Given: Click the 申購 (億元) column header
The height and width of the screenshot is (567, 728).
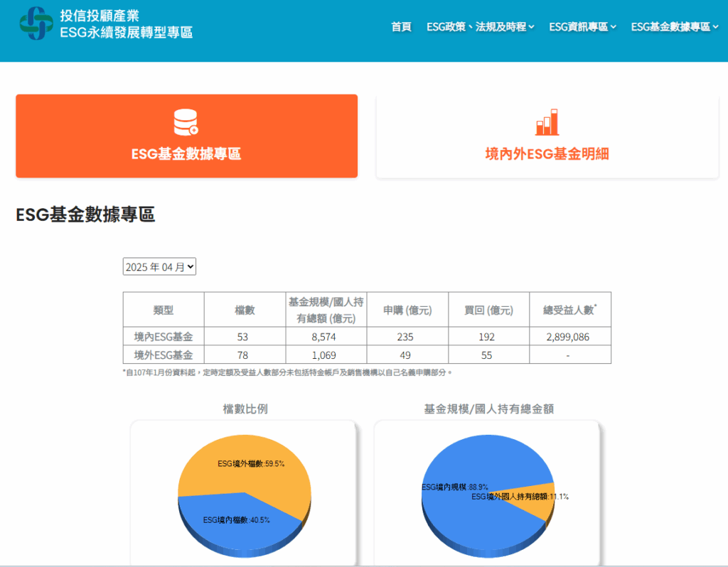Looking at the screenshot, I should tap(407, 310).
